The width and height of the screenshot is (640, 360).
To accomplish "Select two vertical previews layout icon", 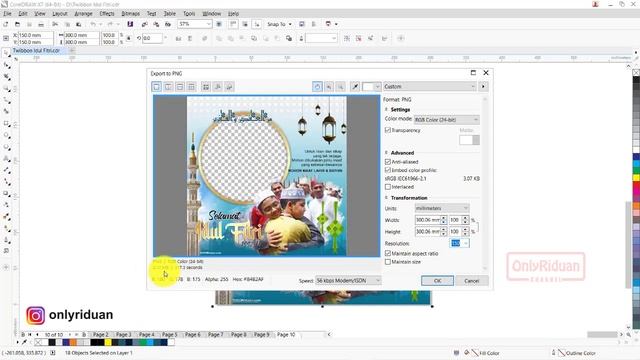I will 168,87.
